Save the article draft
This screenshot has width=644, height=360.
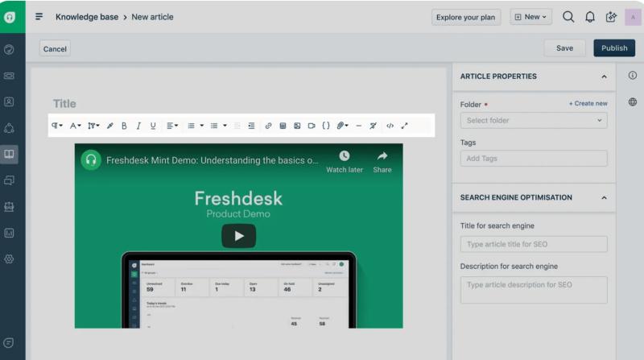(x=564, y=48)
